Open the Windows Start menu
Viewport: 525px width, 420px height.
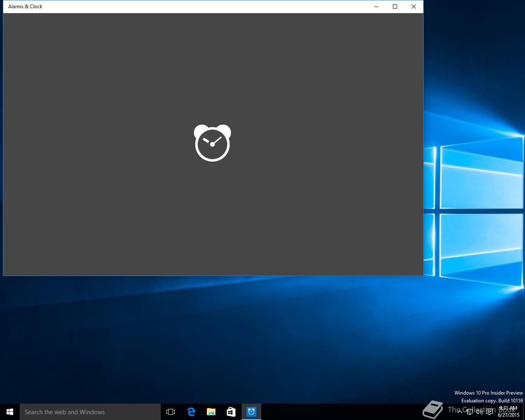point(10,412)
